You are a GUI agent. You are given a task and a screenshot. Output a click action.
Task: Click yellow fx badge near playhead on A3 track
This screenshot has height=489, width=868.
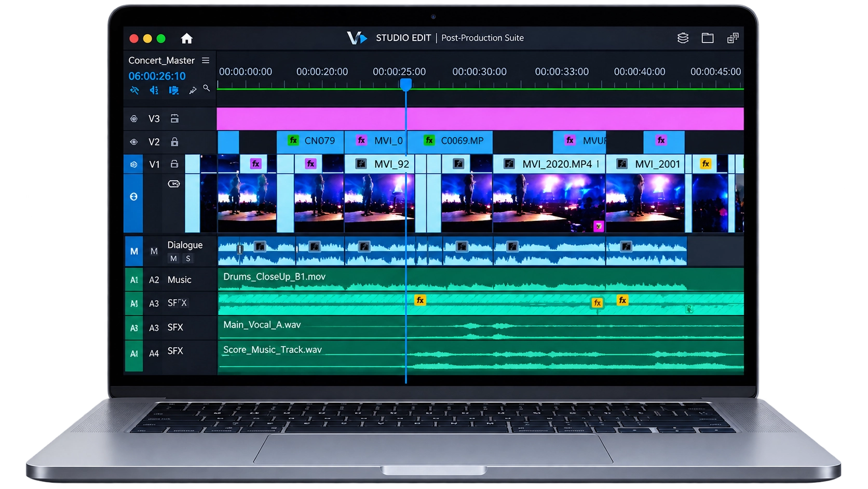[x=420, y=300]
